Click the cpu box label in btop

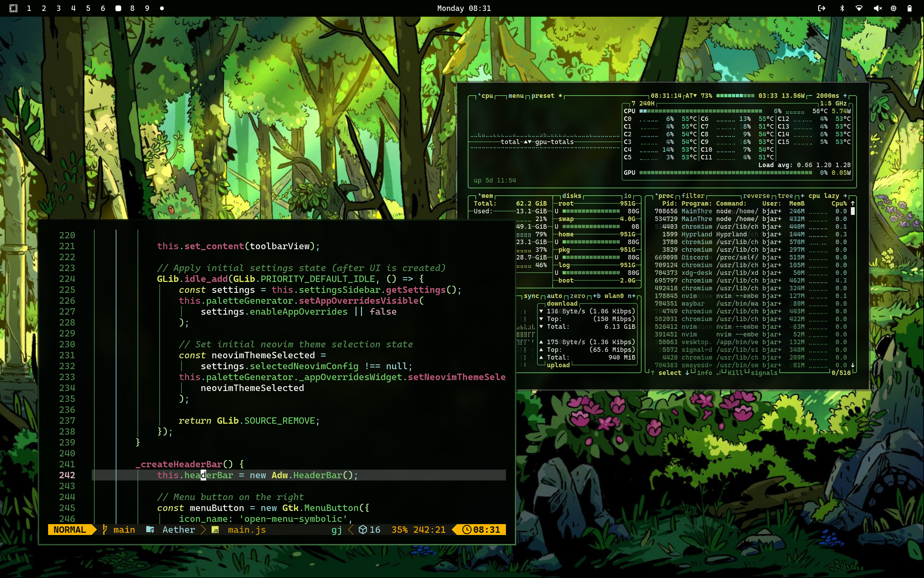click(x=486, y=96)
